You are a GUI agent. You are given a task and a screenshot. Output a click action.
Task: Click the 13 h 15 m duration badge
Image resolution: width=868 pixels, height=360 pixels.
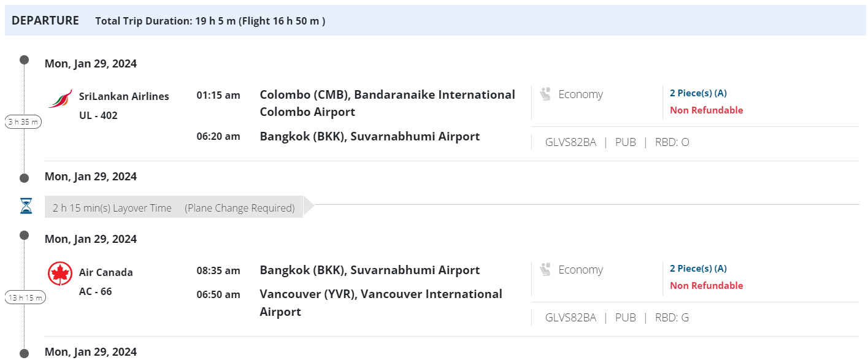[25, 298]
